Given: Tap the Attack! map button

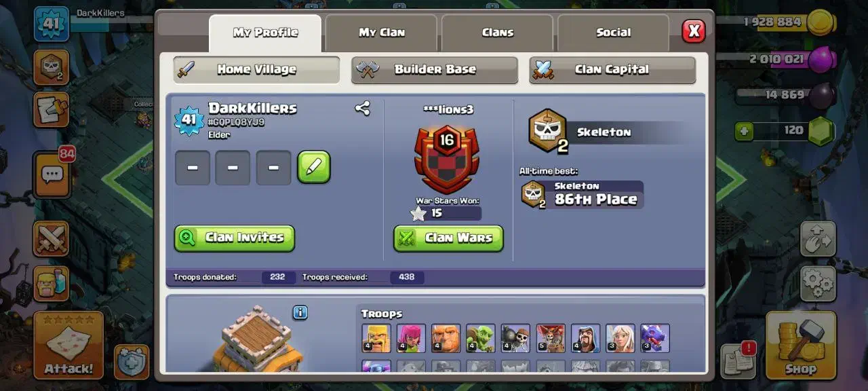Looking at the screenshot, I should [x=68, y=345].
